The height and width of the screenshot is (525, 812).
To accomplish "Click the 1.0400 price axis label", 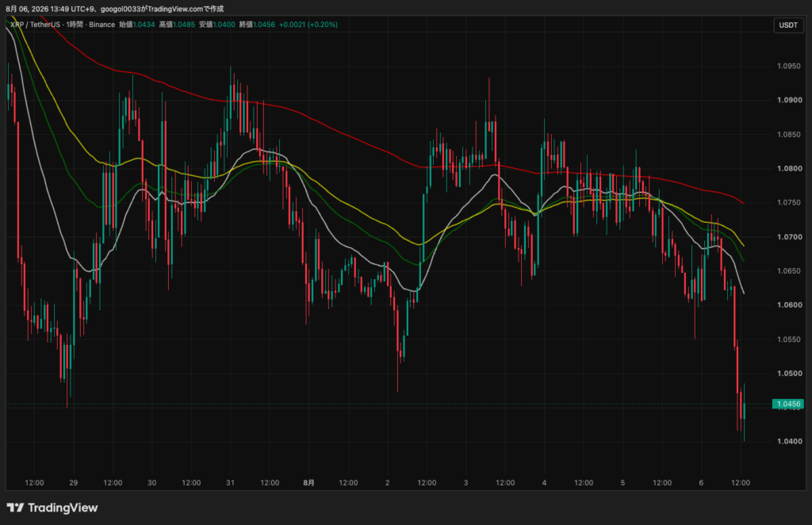I will click(x=789, y=441).
